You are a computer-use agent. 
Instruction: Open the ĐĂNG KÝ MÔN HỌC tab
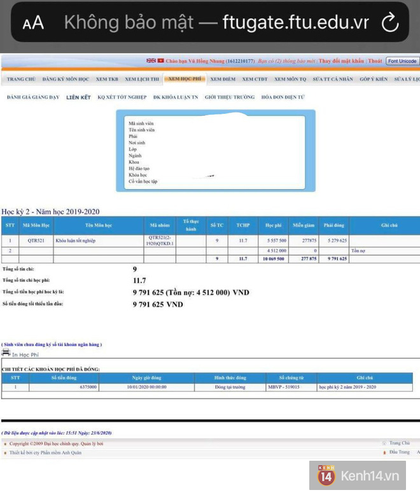[66, 79]
